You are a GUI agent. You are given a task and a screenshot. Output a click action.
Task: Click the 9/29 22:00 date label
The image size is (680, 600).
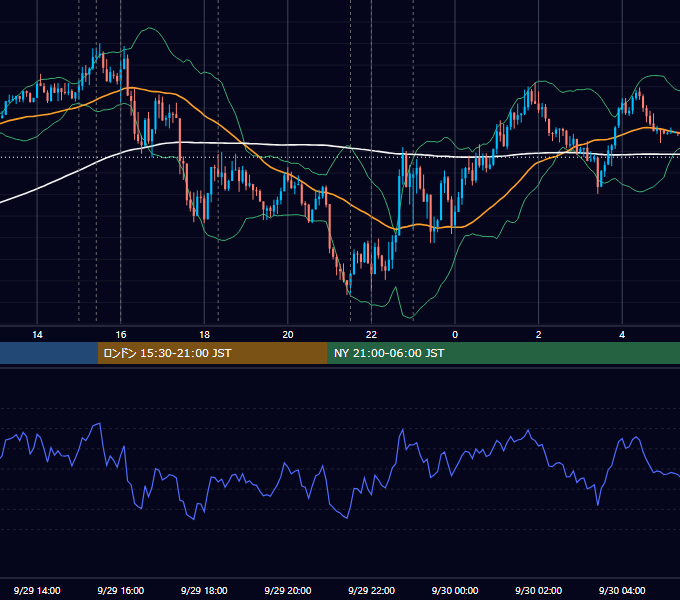(x=371, y=590)
